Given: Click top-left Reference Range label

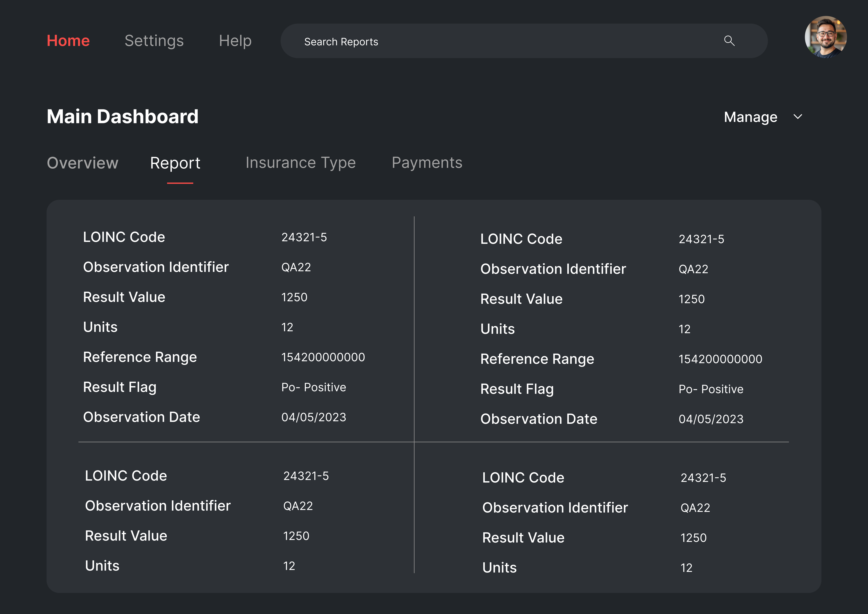Looking at the screenshot, I should point(140,358).
